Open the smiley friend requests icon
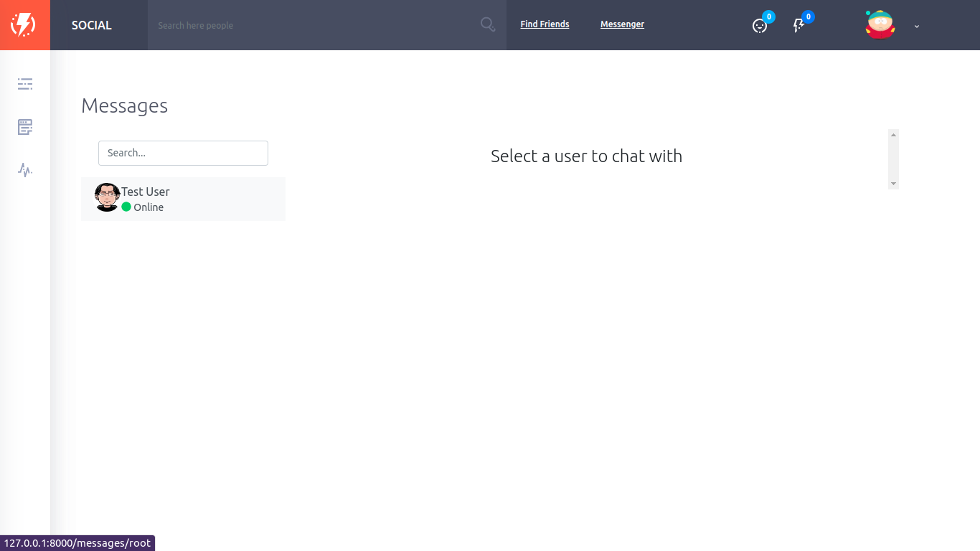Image resolution: width=980 pixels, height=551 pixels. [x=760, y=26]
